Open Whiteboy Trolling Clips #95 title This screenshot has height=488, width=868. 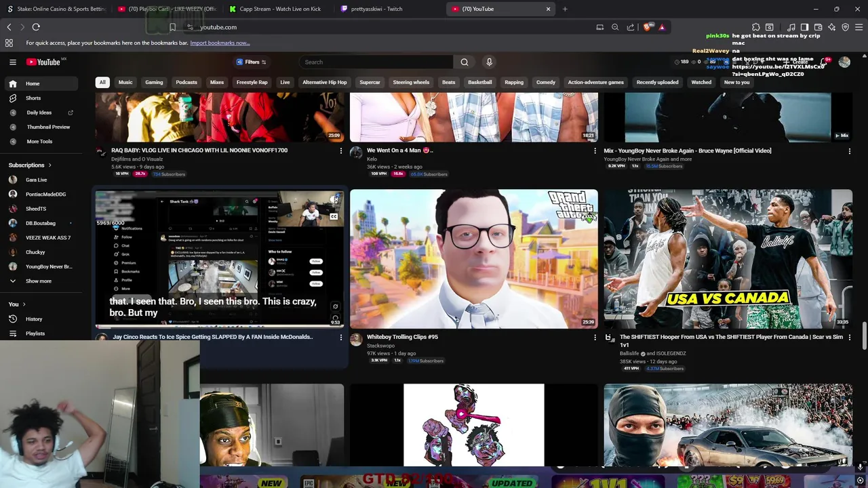[402, 337]
